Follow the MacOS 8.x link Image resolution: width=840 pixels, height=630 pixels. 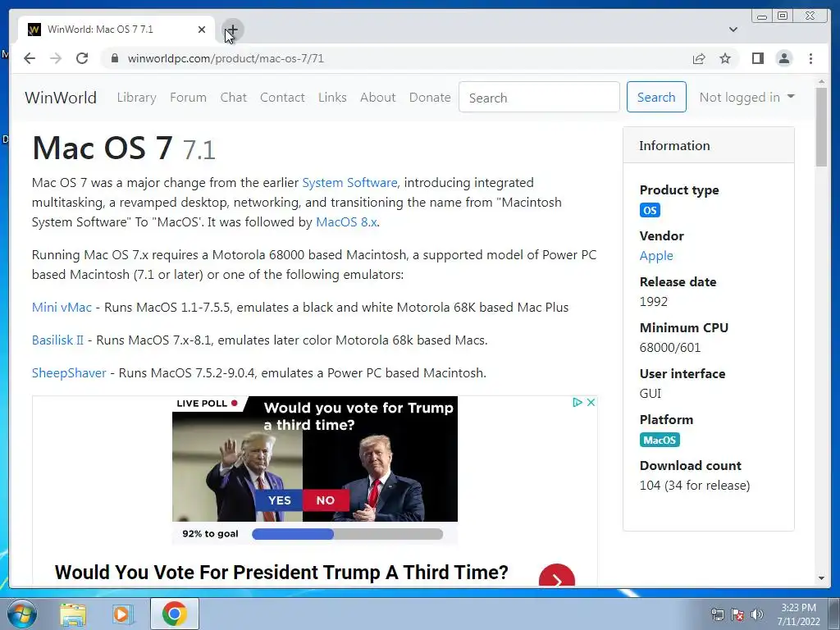(346, 222)
